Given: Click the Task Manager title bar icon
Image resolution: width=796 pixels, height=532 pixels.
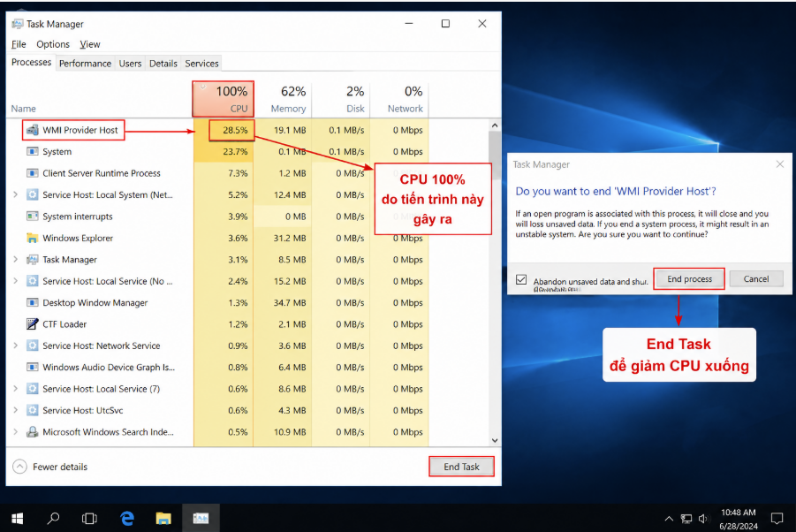Looking at the screenshot, I should tap(18, 24).
